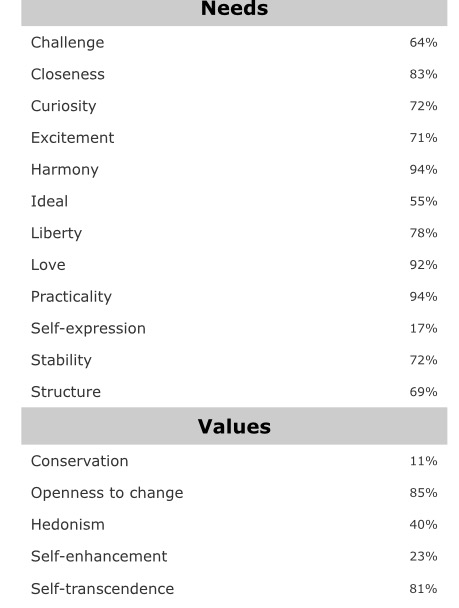Select the Challenge row label
This screenshot has width=459, height=608.
67,43
